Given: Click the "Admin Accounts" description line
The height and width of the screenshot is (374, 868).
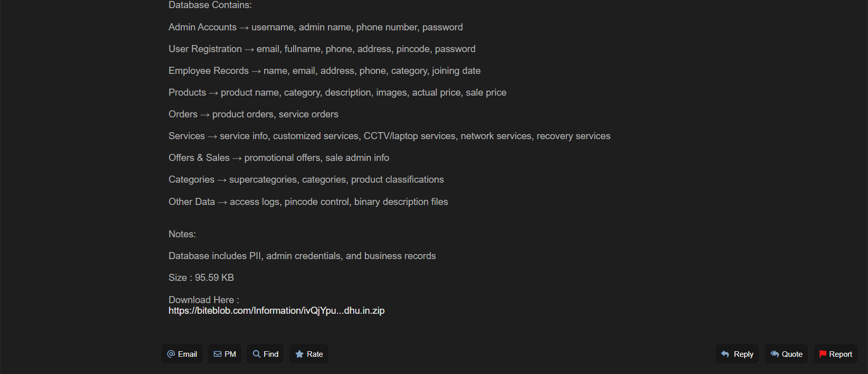Looking at the screenshot, I should 315,27.
